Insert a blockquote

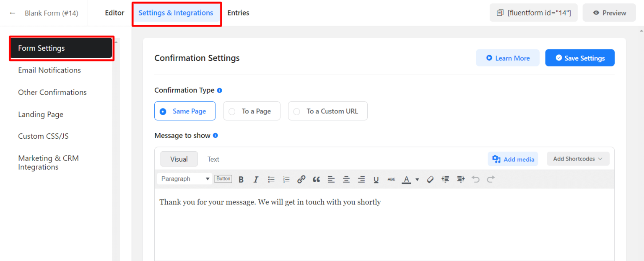coord(317,179)
